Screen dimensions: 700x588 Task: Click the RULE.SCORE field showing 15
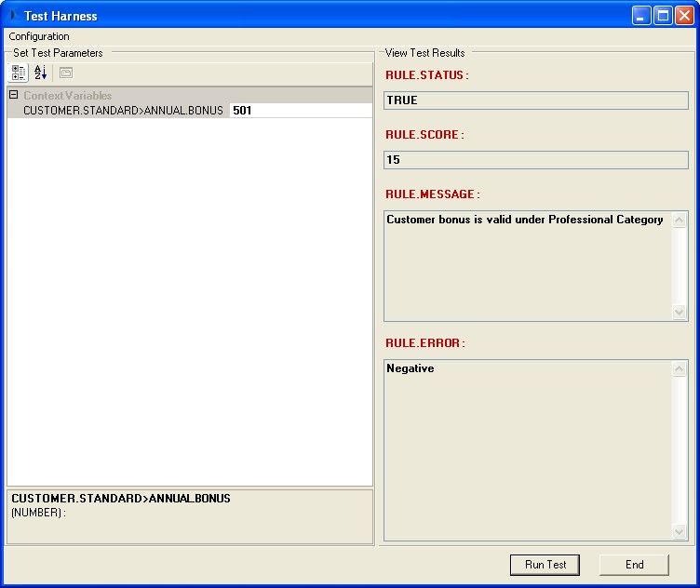[535, 160]
